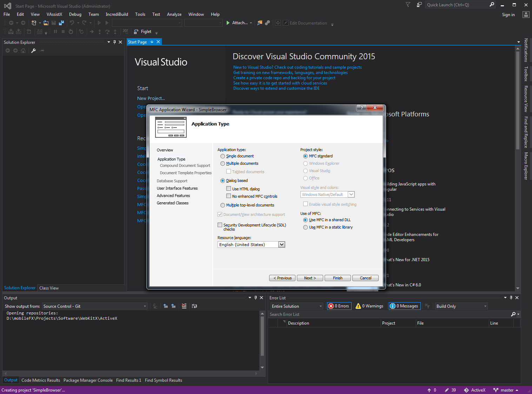This screenshot has height=394, width=532.
Task: Click the green Start debugging arrow
Action: (x=228, y=23)
